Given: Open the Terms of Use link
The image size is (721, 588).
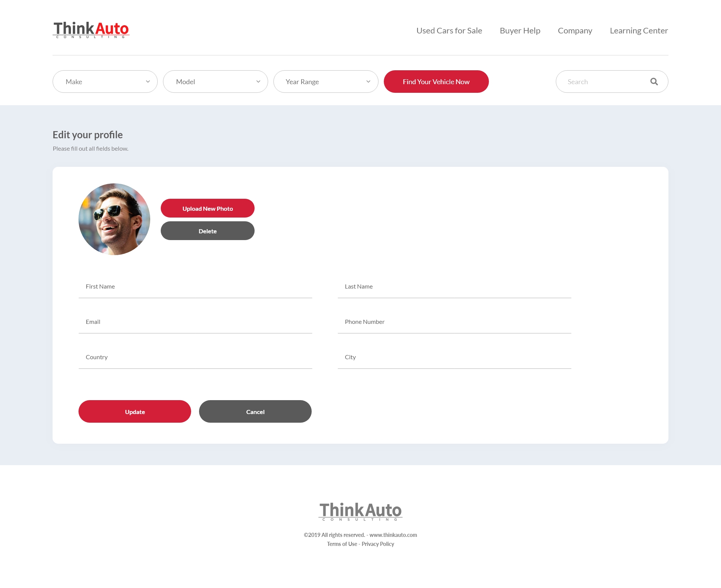Looking at the screenshot, I should click(x=342, y=544).
